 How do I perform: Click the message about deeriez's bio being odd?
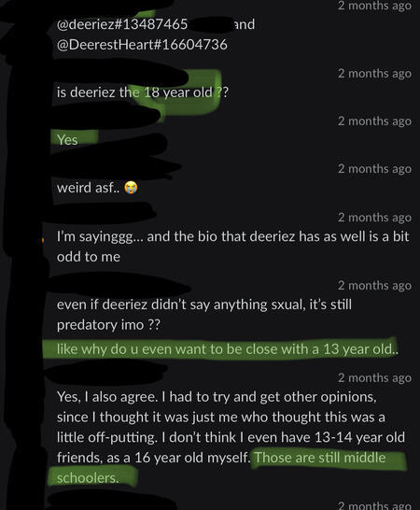coord(232,247)
